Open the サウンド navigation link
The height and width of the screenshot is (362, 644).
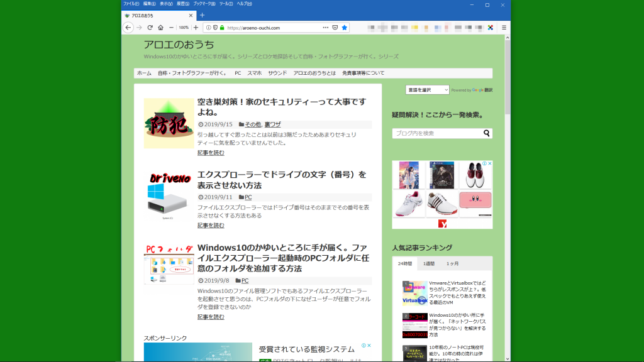[x=277, y=74]
